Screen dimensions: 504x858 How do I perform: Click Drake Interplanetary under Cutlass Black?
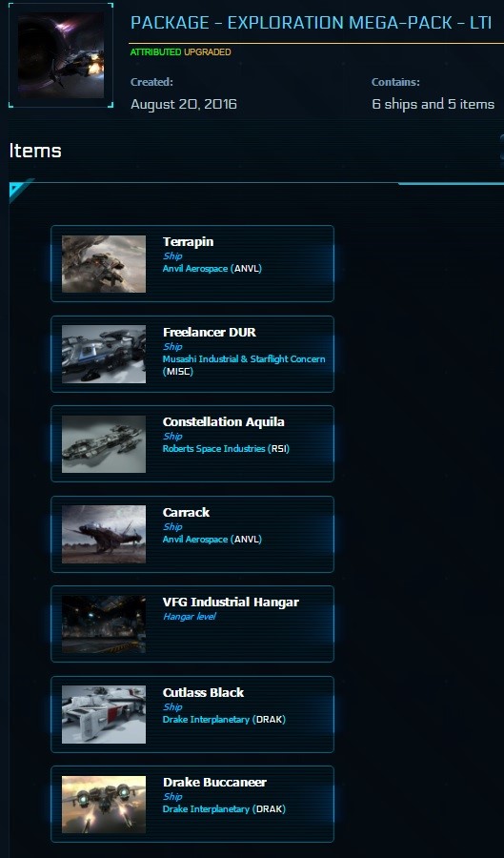point(206,719)
